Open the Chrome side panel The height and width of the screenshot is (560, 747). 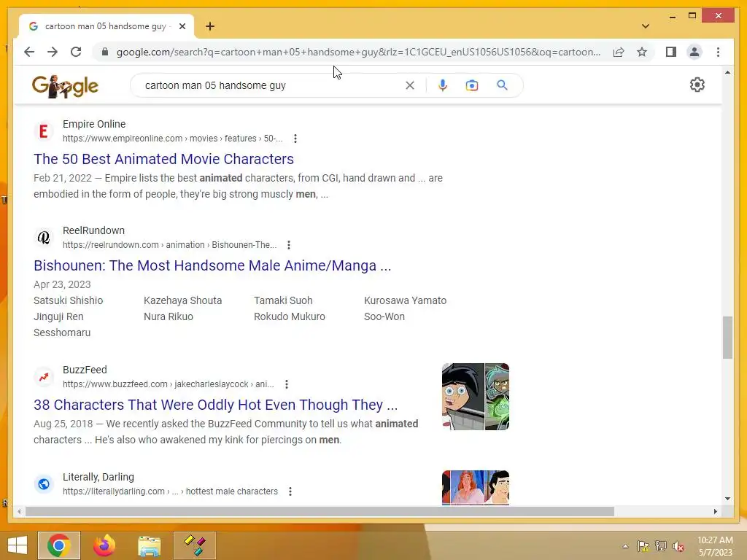tap(671, 52)
